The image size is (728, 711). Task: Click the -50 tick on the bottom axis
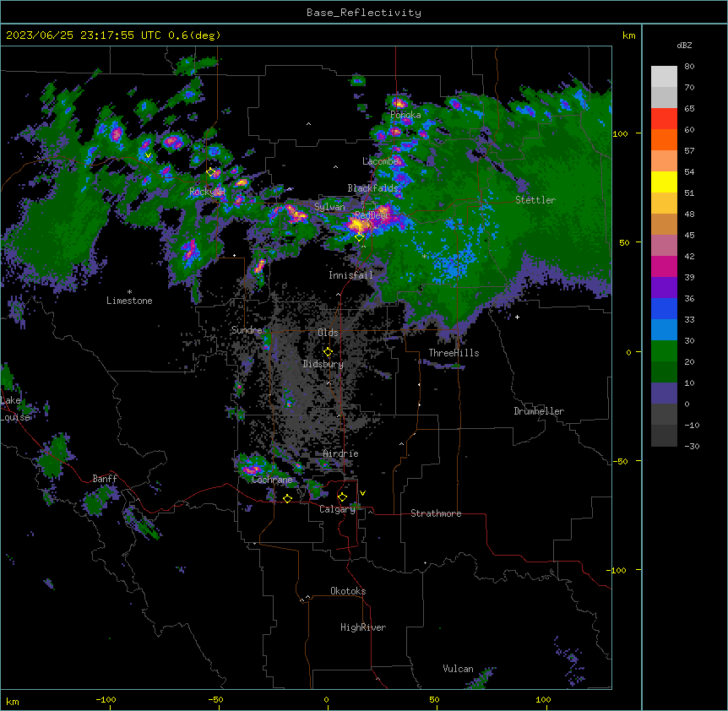coord(215,700)
